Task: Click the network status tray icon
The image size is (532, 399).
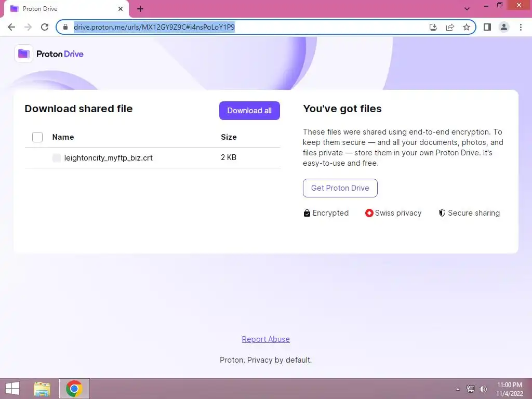Action: (x=471, y=389)
